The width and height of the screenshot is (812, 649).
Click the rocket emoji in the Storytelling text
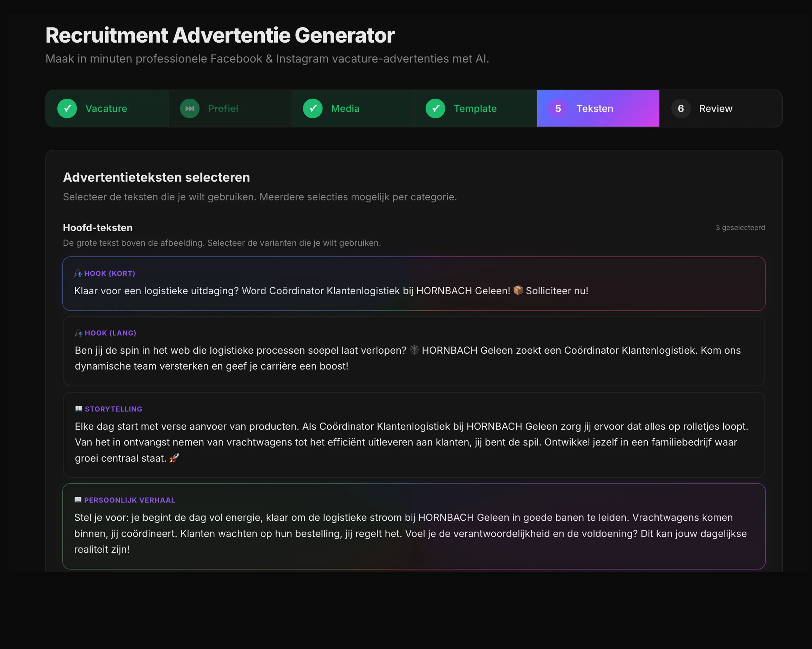tap(174, 458)
